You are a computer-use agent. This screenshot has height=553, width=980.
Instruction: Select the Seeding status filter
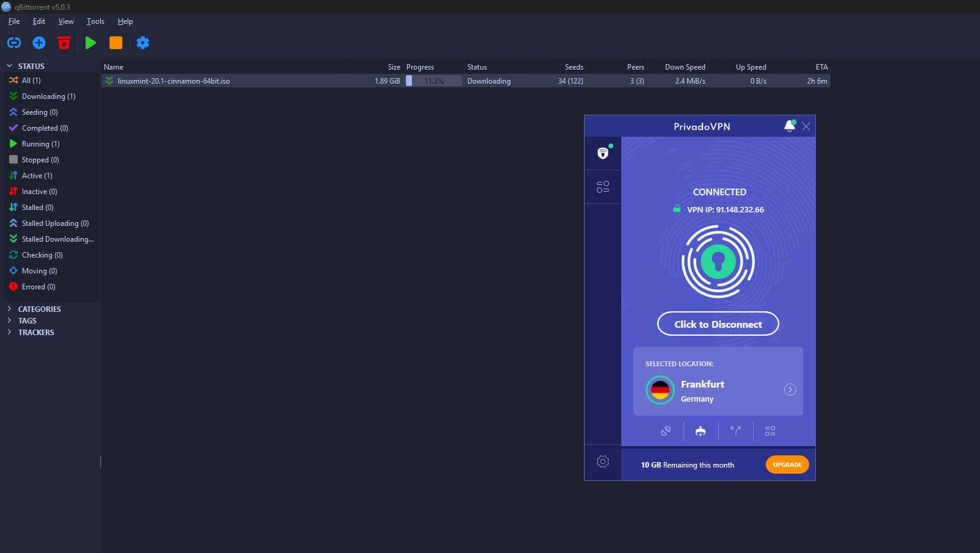pos(39,112)
